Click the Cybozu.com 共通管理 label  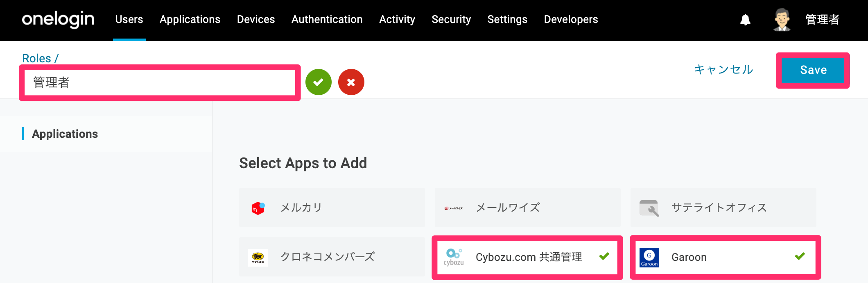click(x=529, y=257)
